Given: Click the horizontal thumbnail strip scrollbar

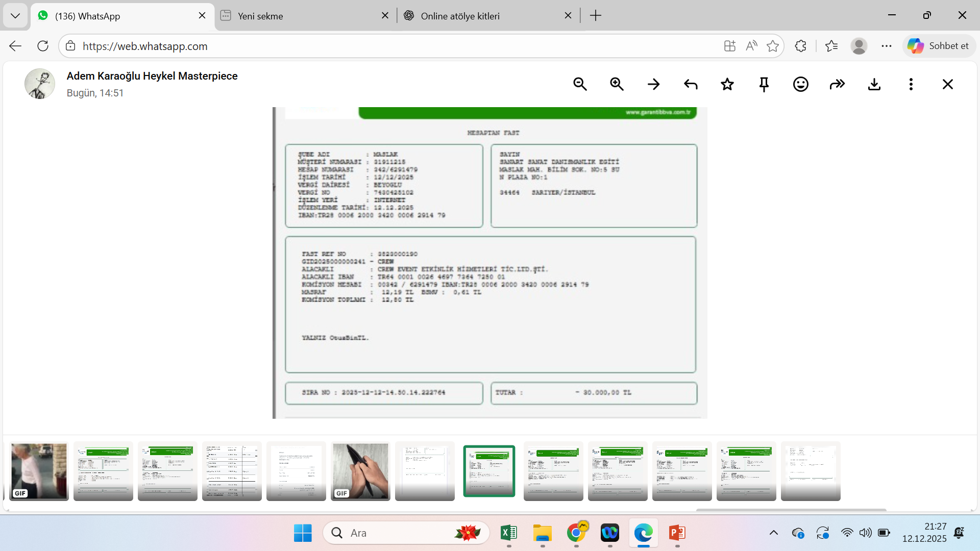Looking at the screenshot, I should pos(791,510).
